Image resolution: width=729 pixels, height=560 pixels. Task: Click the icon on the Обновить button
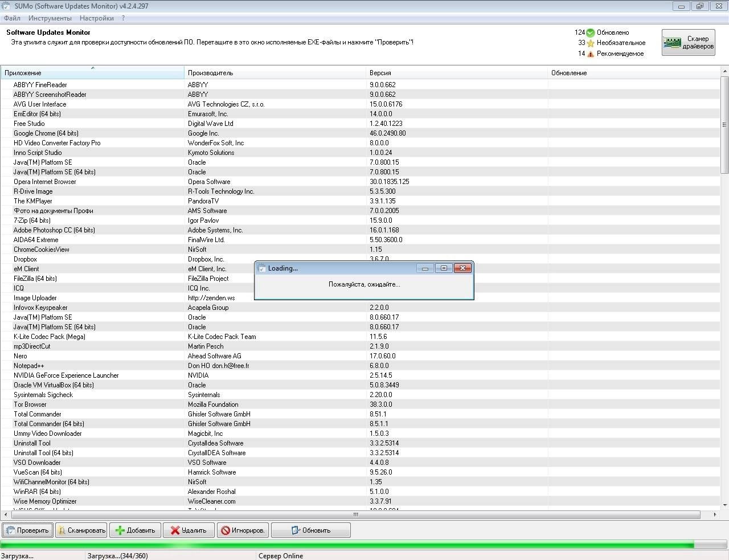coord(296,530)
